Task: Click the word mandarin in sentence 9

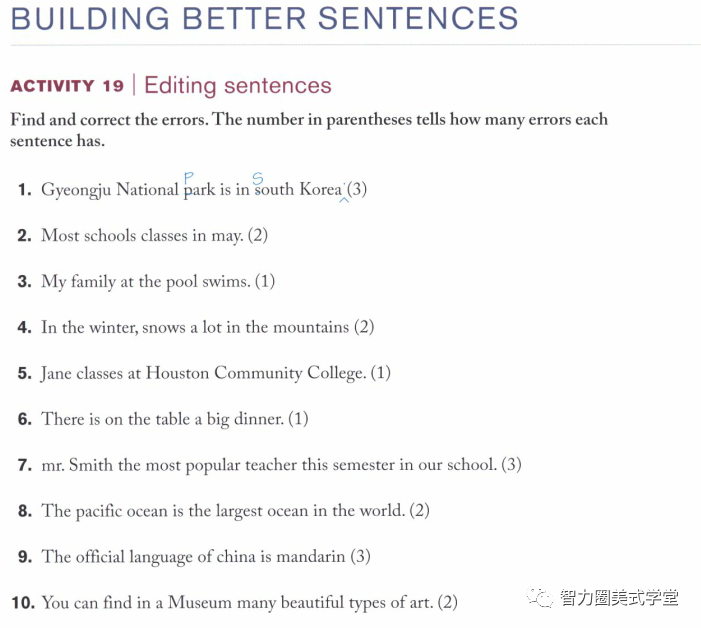Action: (x=311, y=557)
